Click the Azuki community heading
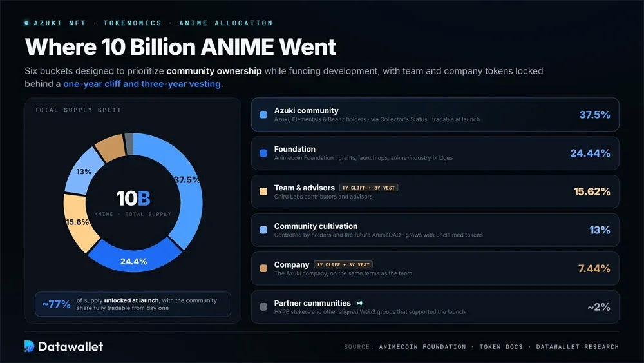Screen dimensions: 644x363 click(x=307, y=111)
